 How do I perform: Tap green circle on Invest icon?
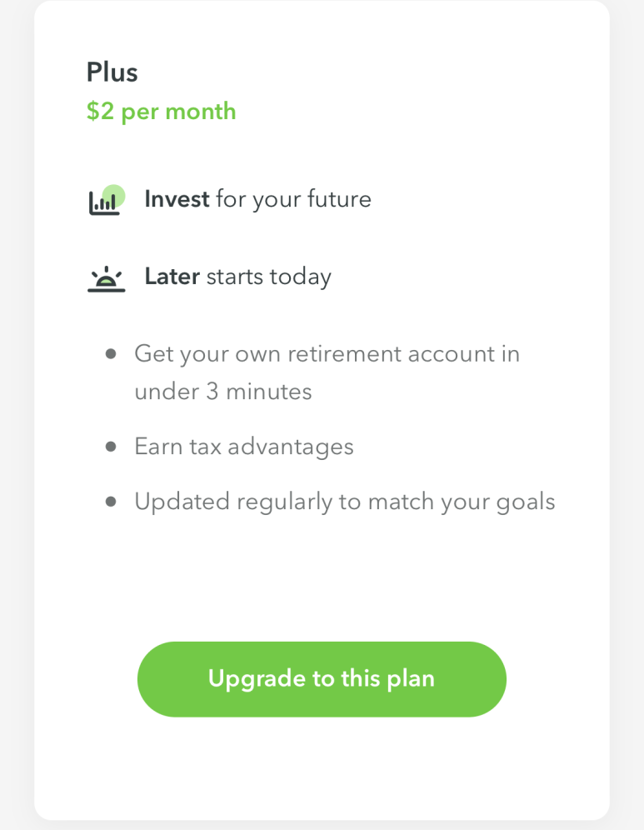[x=114, y=195]
